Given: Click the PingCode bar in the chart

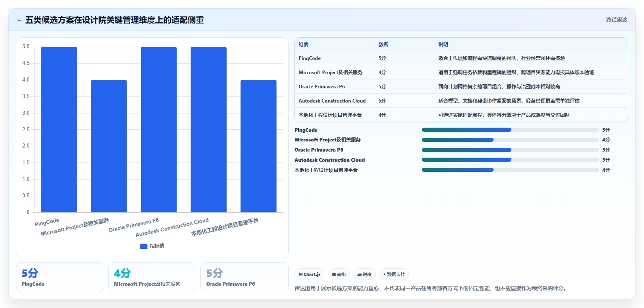Looking at the screenshot, I should tap(59, 130).
